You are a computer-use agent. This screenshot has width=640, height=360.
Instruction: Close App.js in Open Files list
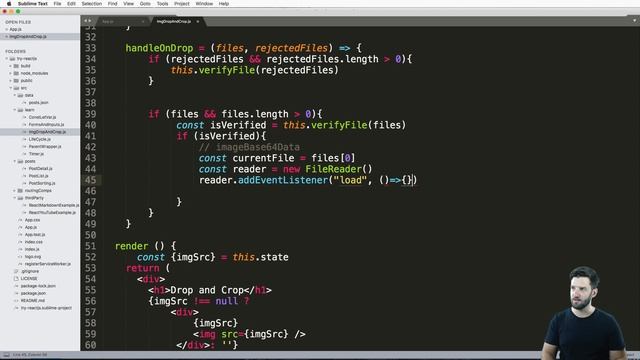tap(7, 29)
